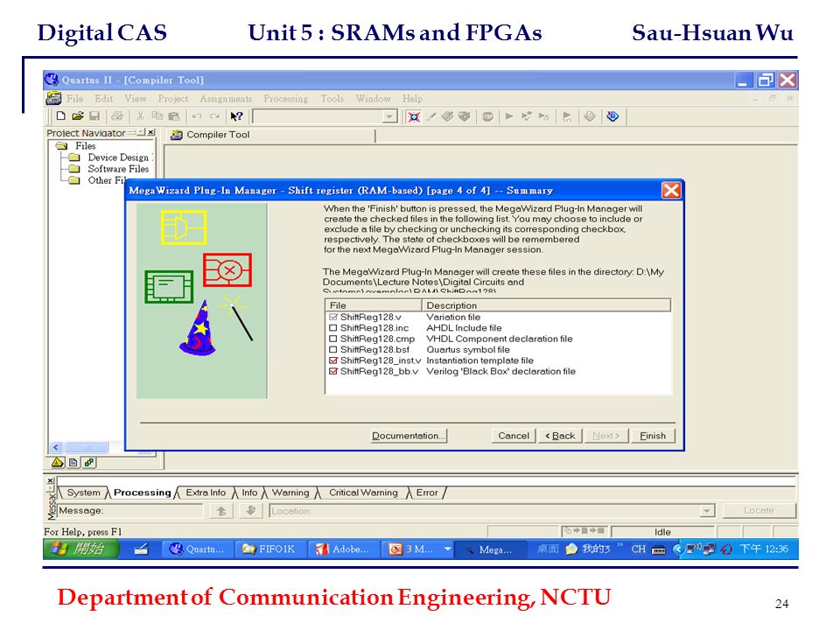Open the Help menu

(x=412, y=99)
